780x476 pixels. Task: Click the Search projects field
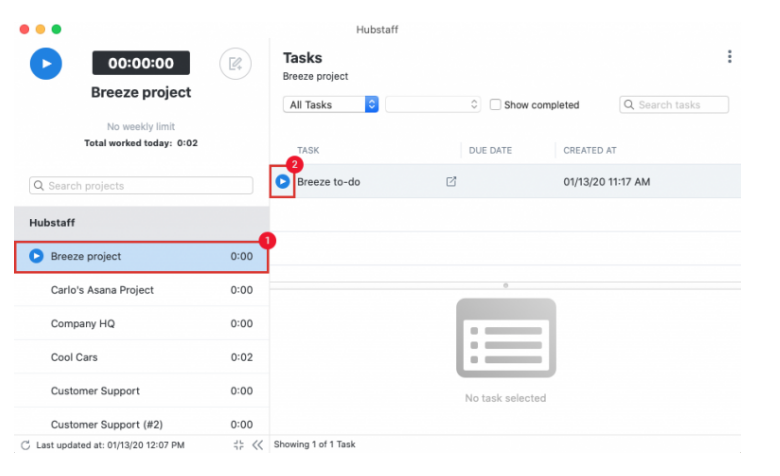(x=141, y=186)
